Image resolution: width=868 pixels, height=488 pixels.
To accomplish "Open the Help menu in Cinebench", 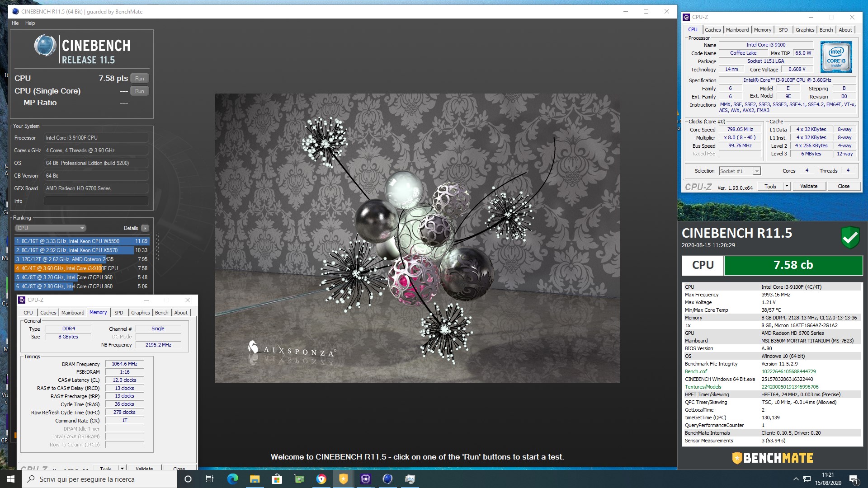I will (30, 23).
